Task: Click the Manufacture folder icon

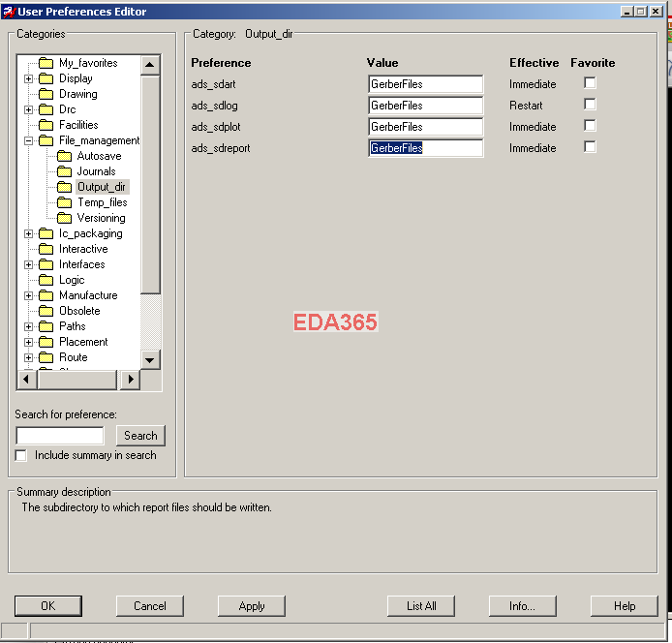Action: [46, 295]
